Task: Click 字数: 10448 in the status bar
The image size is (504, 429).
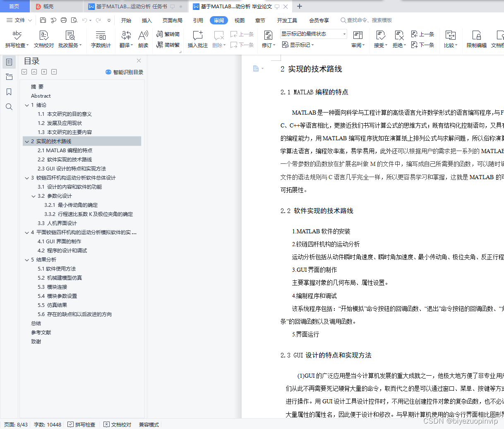Action: [x=48, y=424]
